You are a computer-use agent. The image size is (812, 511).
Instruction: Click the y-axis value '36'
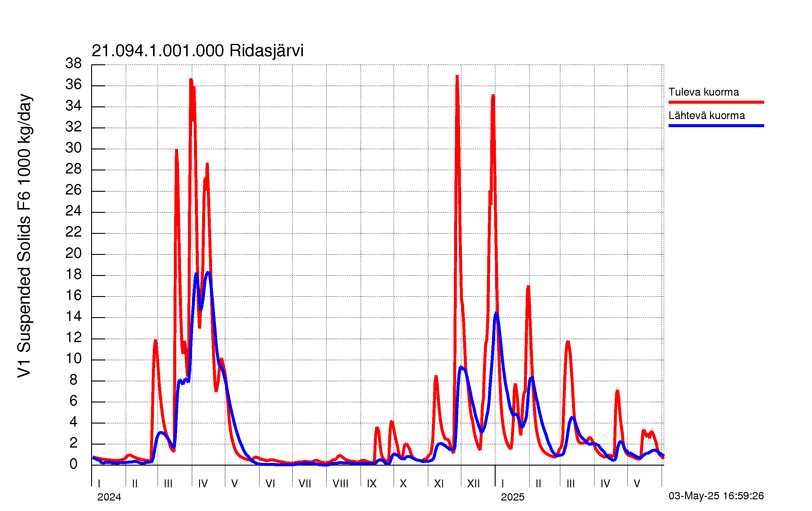(73, 84)
